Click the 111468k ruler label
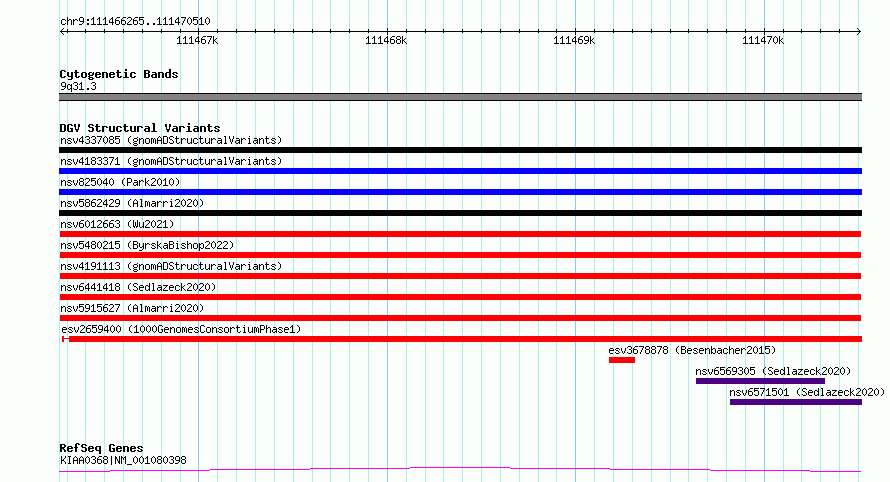The image size is (890, 482). [386, 40]
